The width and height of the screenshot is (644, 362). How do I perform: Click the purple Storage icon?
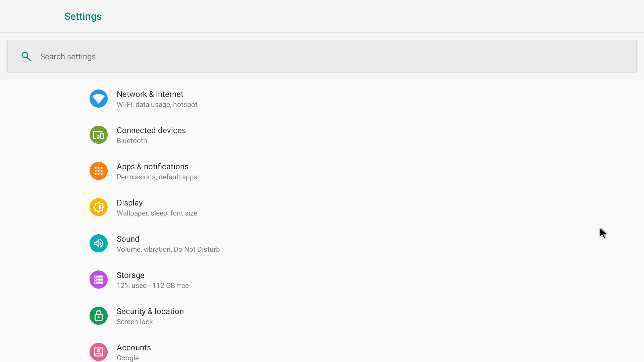pos(98,280)
